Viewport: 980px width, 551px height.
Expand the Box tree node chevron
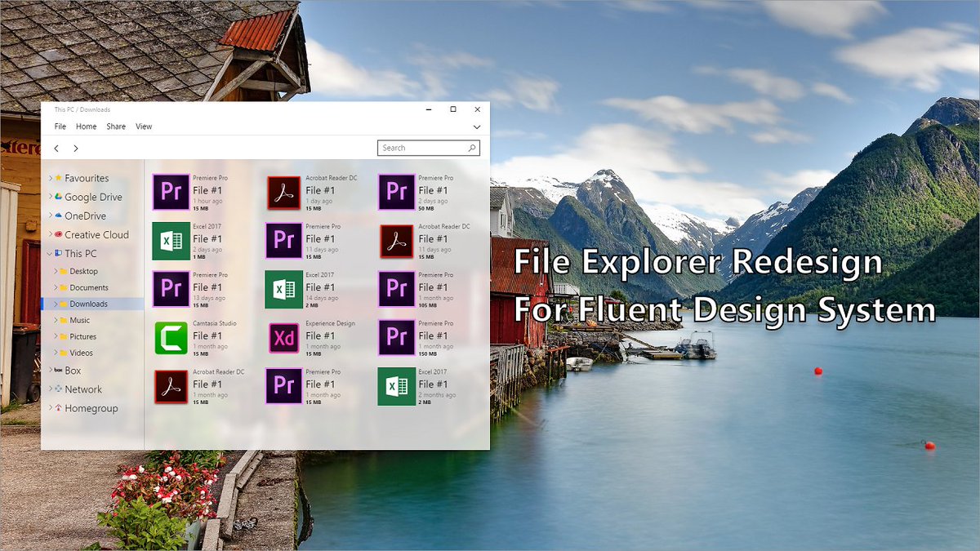(50, 371)
